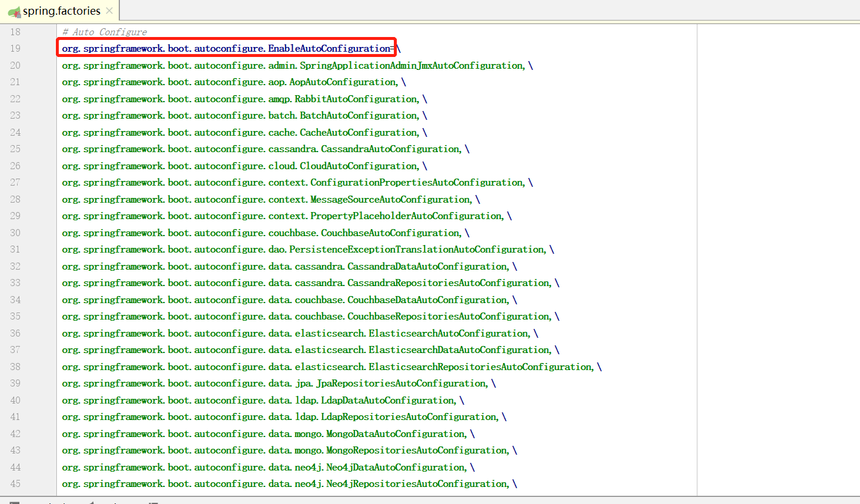Click gutter line number 32

click(x=15, y=266)
